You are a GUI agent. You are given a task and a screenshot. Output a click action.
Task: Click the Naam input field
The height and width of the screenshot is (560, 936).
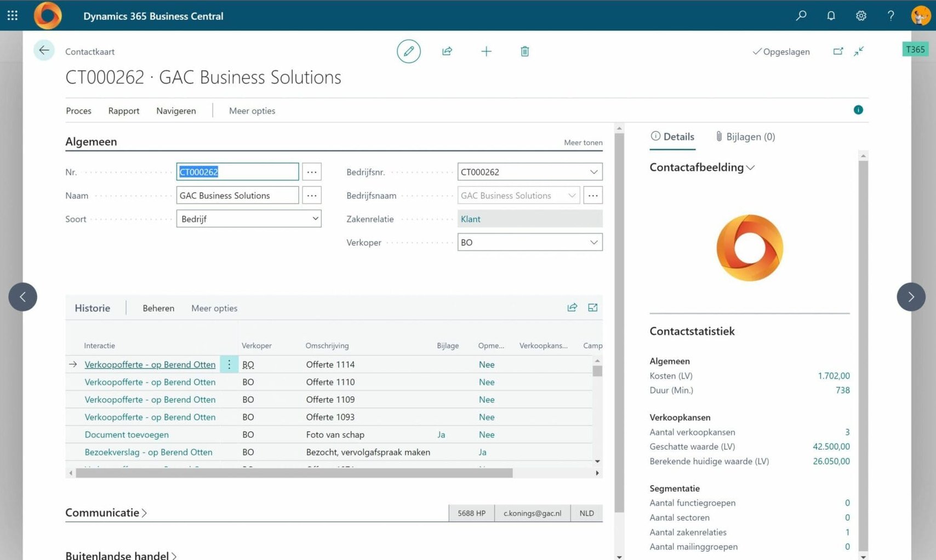tap(237, 195)
